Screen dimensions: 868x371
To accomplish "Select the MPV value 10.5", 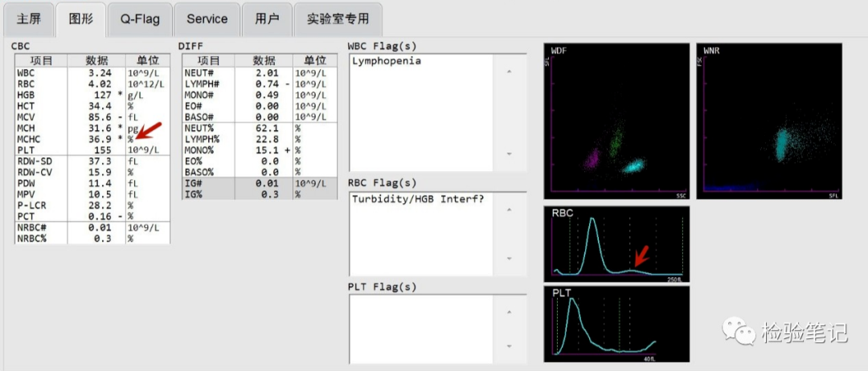I will coord(101,194).
